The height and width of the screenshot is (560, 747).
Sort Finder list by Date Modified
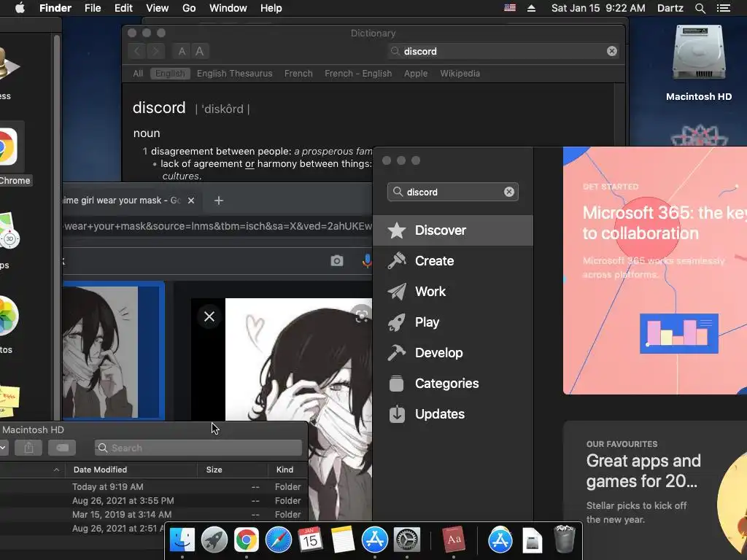pyautogui.click(x=131, y=470)
